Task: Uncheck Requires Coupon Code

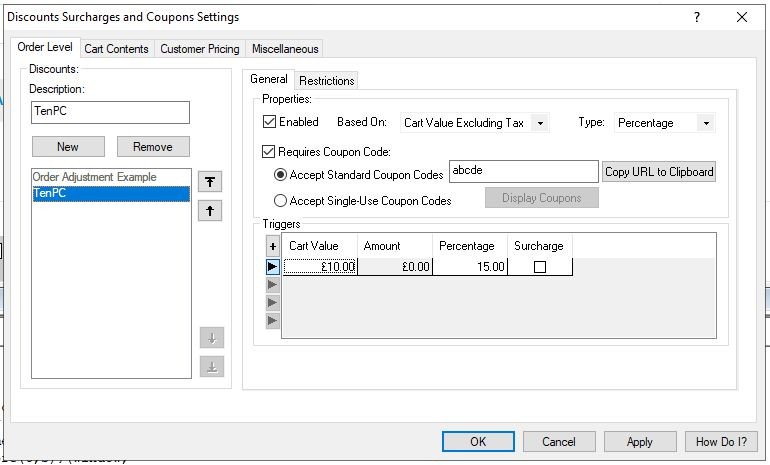Action: tap(269, 152)
